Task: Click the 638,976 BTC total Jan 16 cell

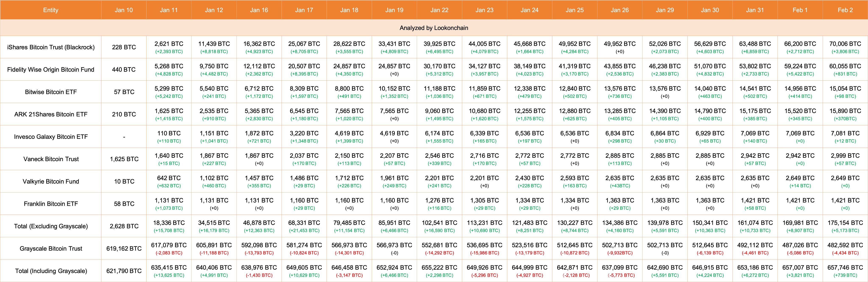Action: click(x=259, y=271)
